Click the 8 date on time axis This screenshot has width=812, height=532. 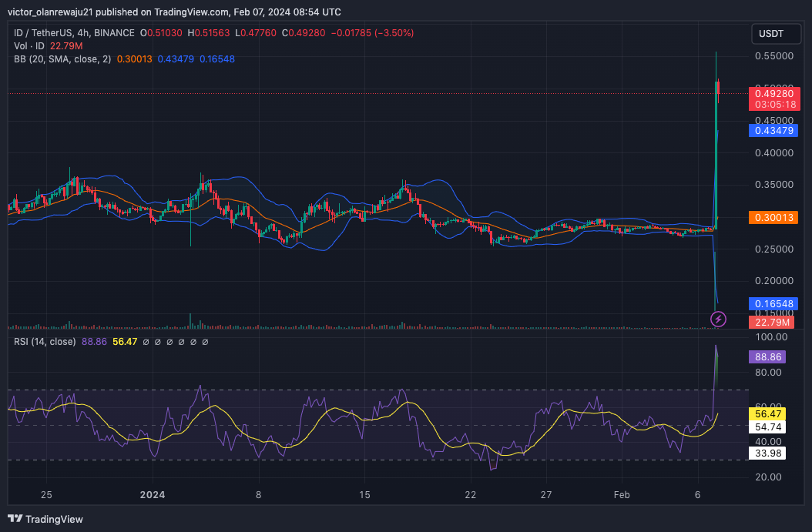258,495
